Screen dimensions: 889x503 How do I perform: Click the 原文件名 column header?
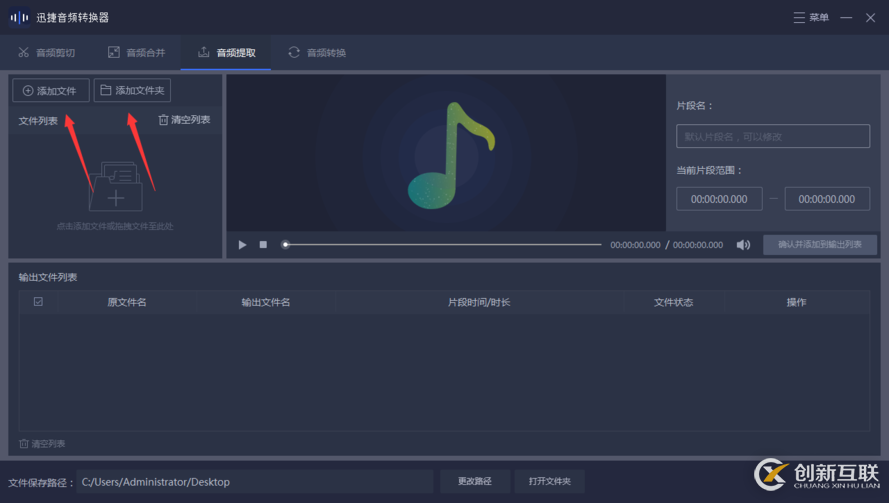tap(127, 302)
